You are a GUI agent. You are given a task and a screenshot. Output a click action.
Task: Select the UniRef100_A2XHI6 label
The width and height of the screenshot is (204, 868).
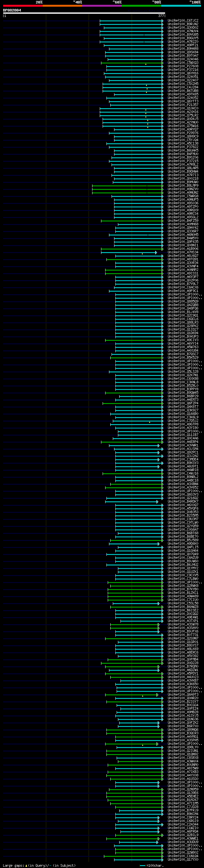(x=183, y=112)
